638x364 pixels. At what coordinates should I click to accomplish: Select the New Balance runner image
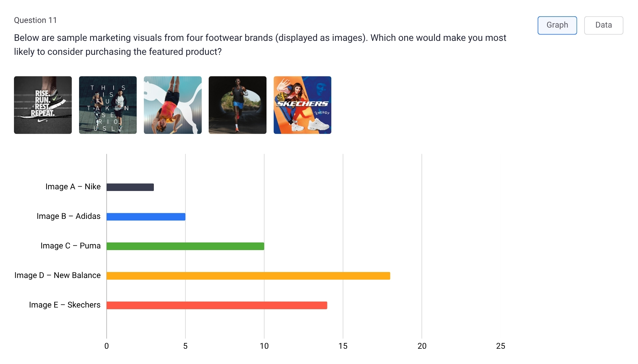click(237, 105)
